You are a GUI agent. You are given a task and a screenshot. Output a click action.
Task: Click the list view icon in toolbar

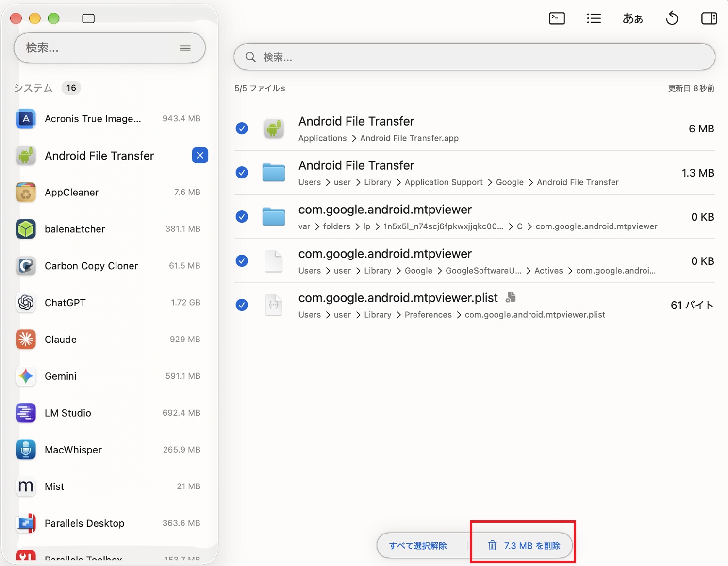tap(594, 18)
